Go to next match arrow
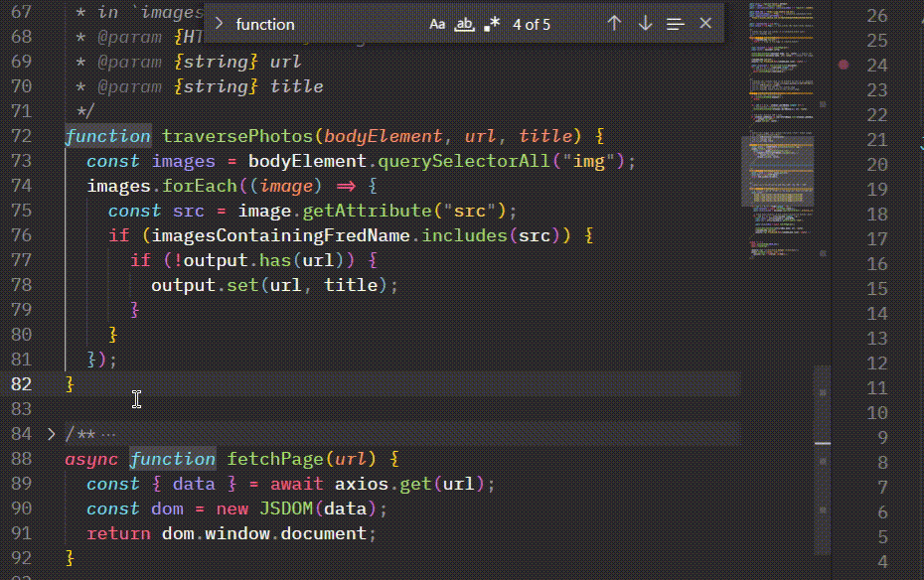The width and height of the screenshot is (924, 580). click(x=645, y=24)
